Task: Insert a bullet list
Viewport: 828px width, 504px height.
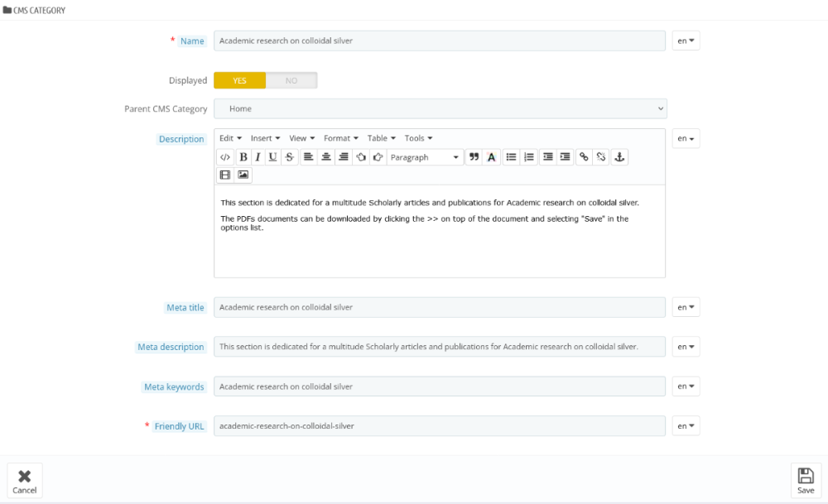Action: 511,157
